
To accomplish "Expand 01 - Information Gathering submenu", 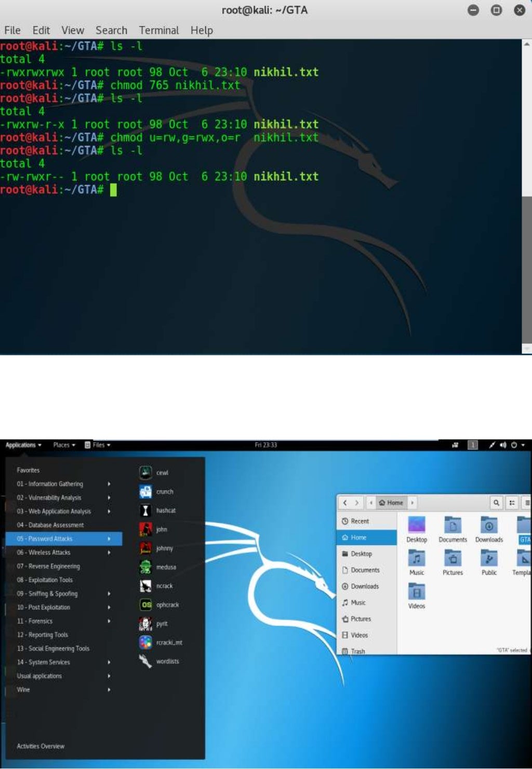I will coord(64,484).
